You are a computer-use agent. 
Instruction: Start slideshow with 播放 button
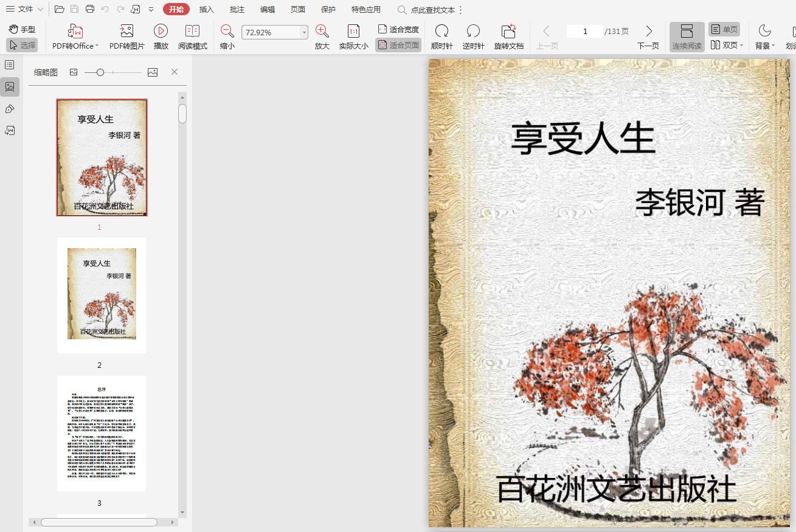pos(161,37)
